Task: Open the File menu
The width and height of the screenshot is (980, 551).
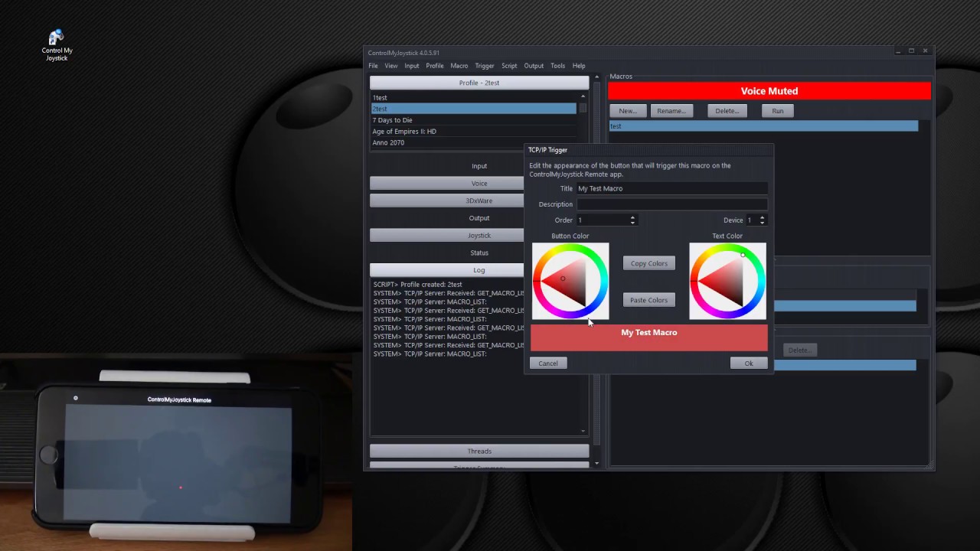Action: [x=373, y=66]
